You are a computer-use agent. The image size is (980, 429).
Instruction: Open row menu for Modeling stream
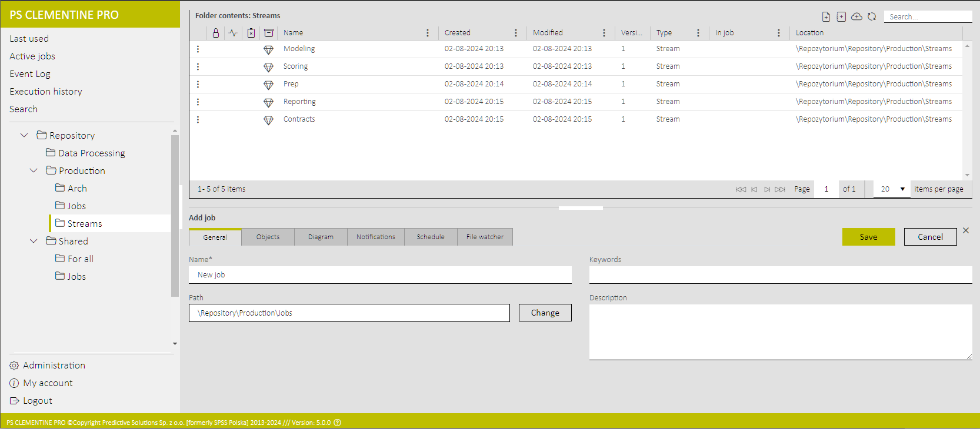[198, 49]
